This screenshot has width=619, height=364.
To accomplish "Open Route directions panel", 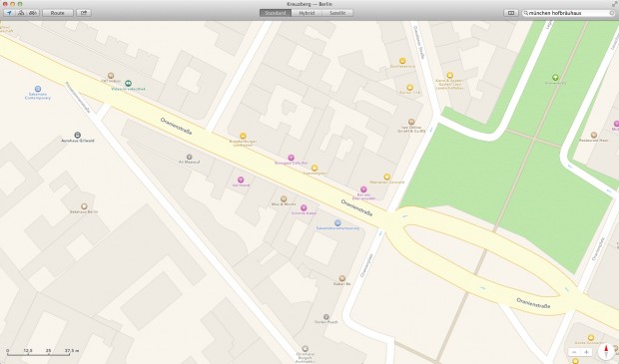I will point(57,13).
